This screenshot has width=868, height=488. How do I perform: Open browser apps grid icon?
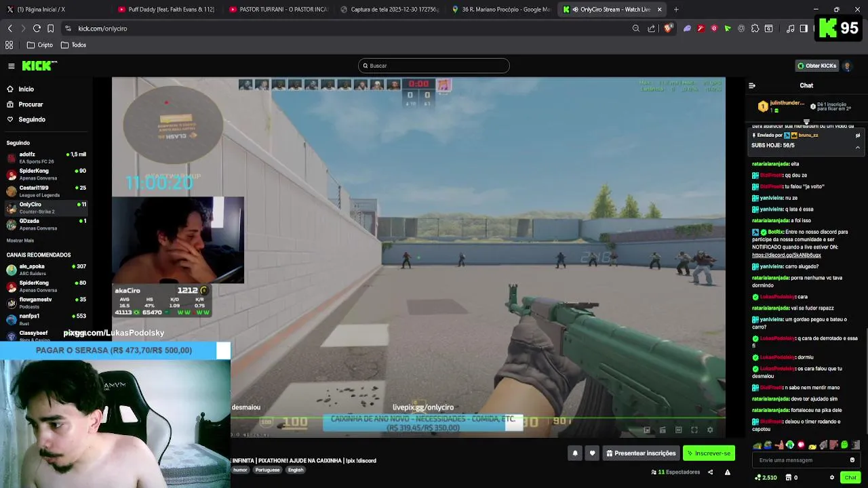point(9,45)
